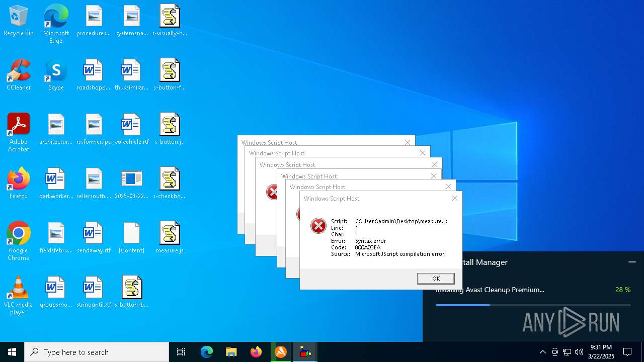Open the Windows Start menu
The height and width of the screenshot is (362, 644).
coord(12,352)
